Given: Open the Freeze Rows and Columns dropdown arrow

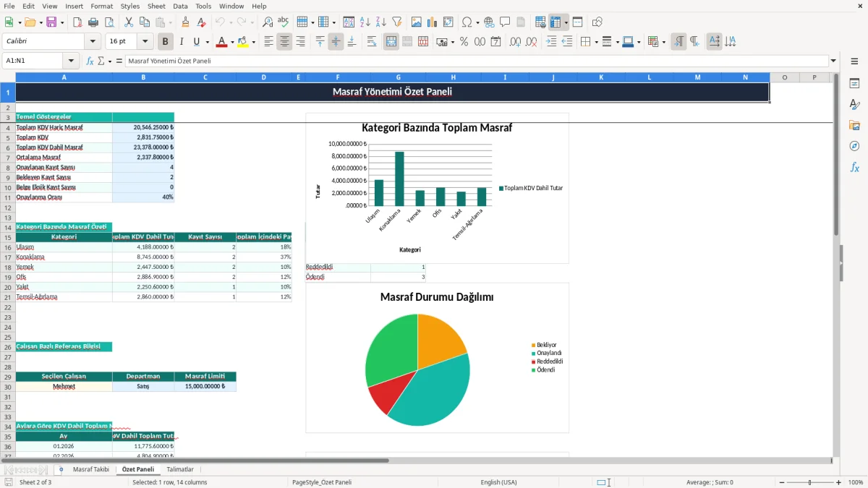Looking at the screenshot, I should [566, 22].
